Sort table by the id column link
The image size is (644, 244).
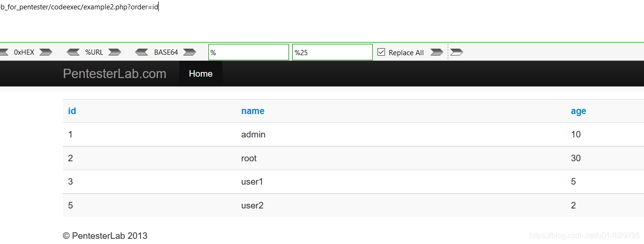pyautogui.click(x=72, y=111)
